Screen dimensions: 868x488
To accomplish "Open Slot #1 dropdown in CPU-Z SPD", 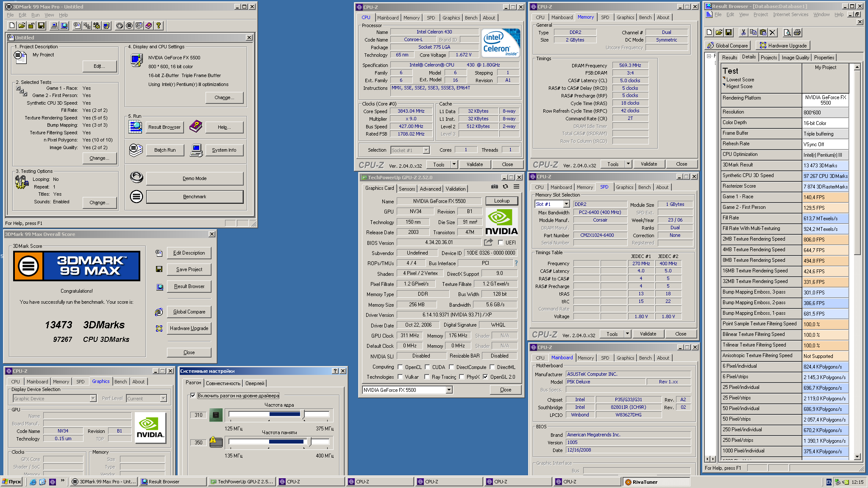I will point(566,204).
